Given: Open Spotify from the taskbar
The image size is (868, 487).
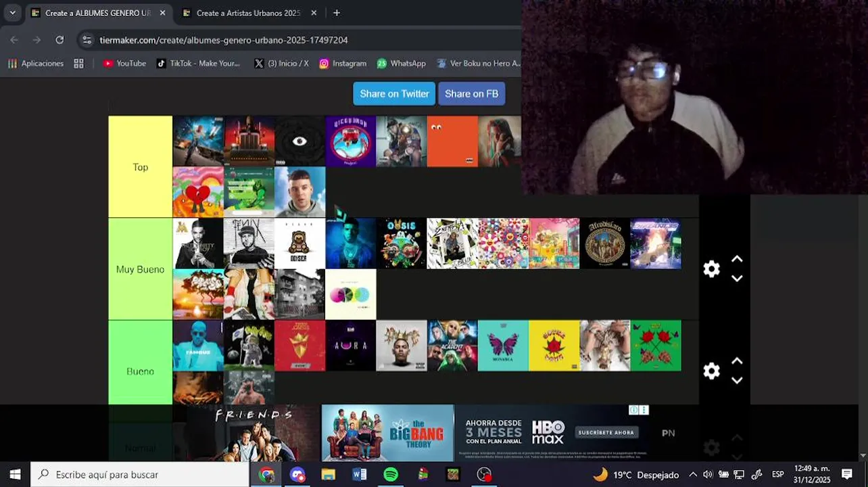Looking at the screenshot, I should [x=391, y=474].
